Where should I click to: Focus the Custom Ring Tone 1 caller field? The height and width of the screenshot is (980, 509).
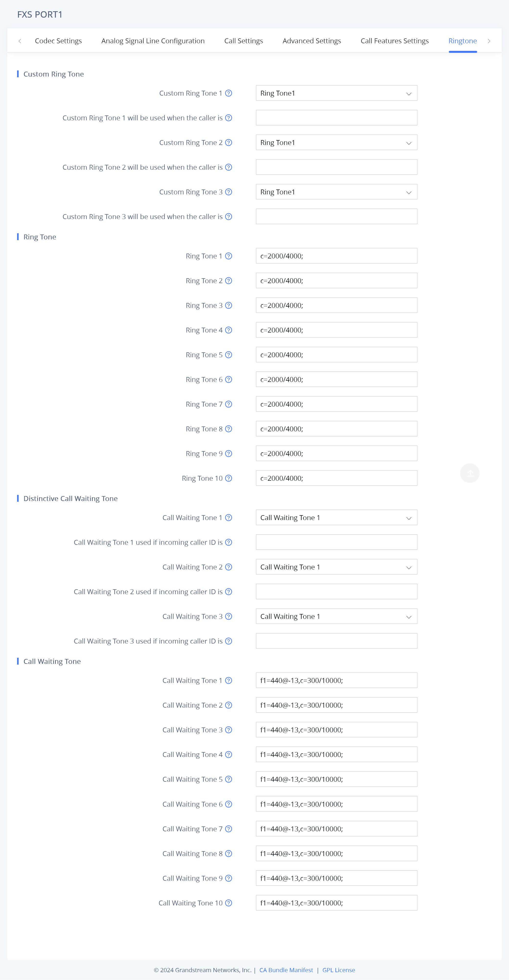tap(336, 118)
